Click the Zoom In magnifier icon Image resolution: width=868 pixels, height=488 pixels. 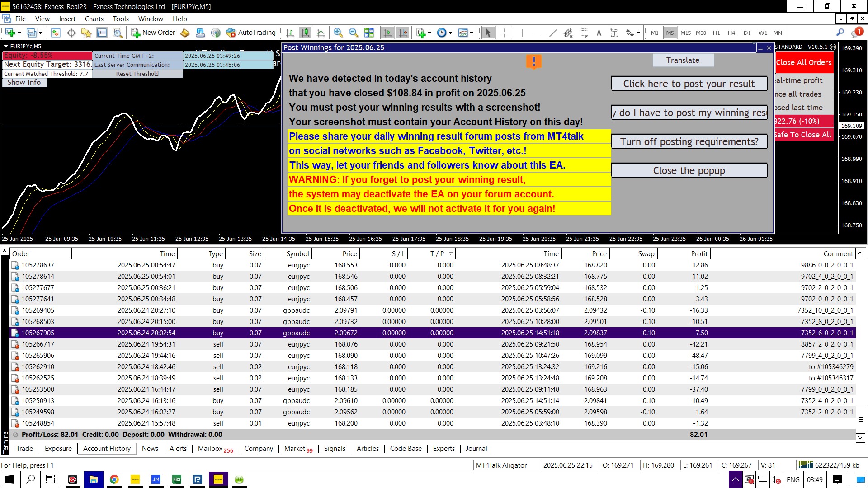(338, 33)
